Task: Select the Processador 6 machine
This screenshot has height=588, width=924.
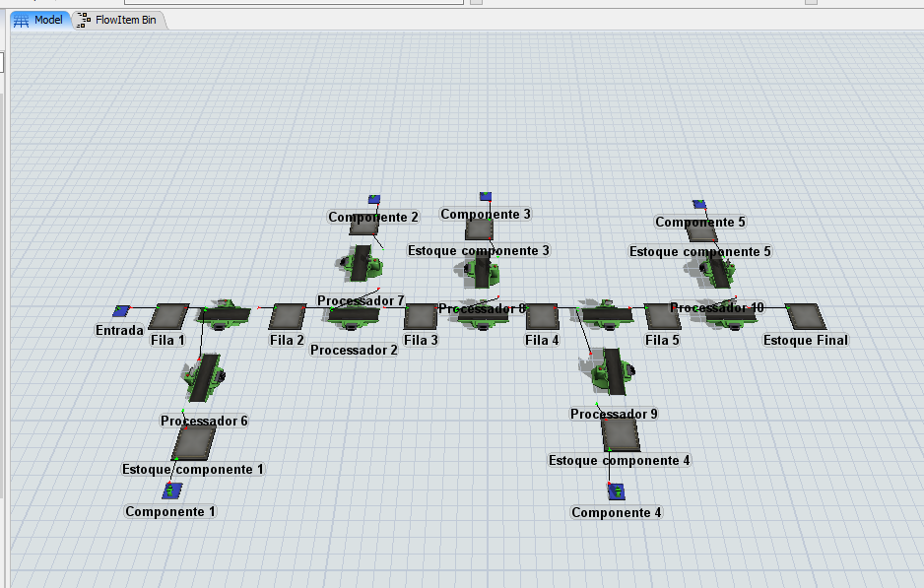Action: pos(204,378)
